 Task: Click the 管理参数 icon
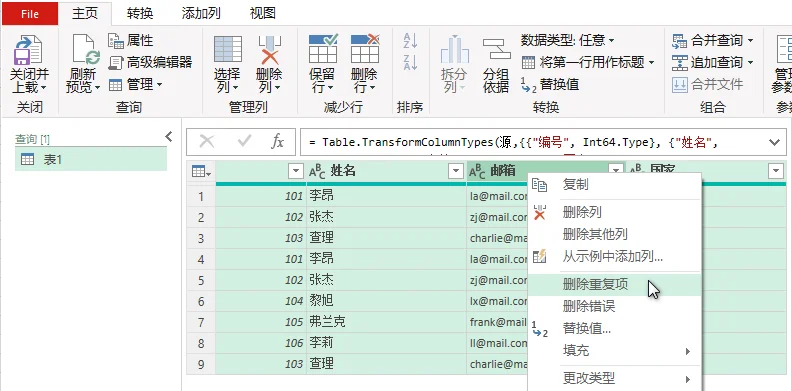(783, 50)
